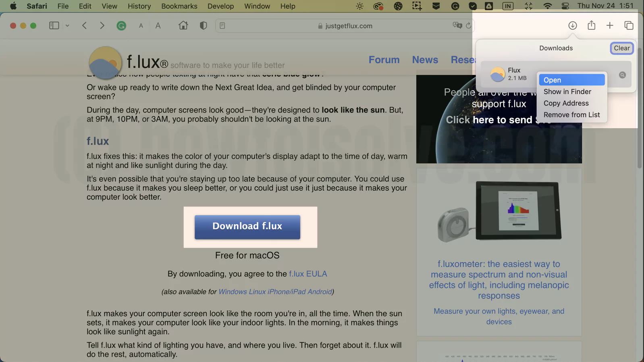Toggle the Safari sidebar

coord(54,25)
